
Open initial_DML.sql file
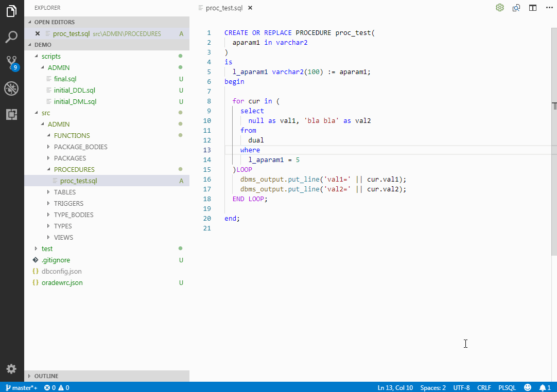coord(107,101)
